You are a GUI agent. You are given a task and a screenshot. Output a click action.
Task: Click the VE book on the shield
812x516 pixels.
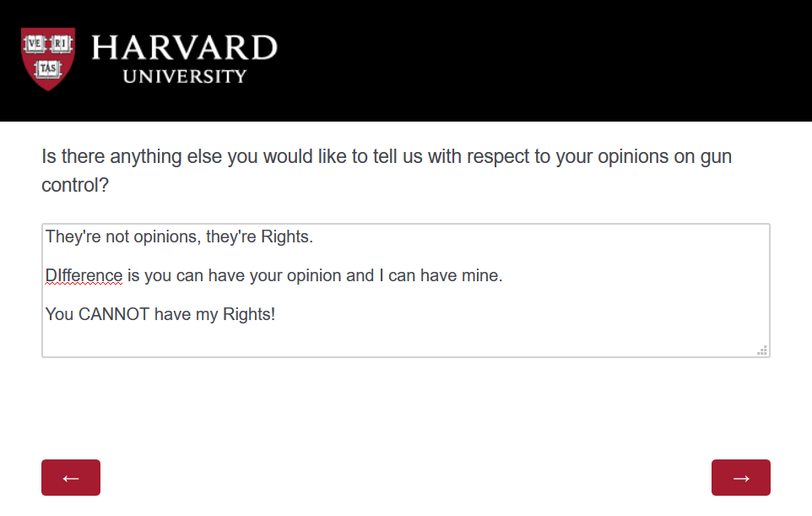tap(35, 44)
